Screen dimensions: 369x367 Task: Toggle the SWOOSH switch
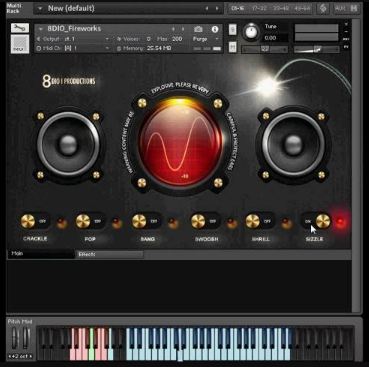point(205,221)
